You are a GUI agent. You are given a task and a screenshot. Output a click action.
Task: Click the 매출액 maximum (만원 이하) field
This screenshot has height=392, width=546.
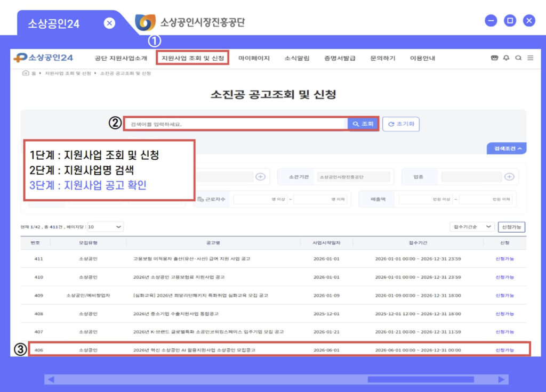point(485,199)
